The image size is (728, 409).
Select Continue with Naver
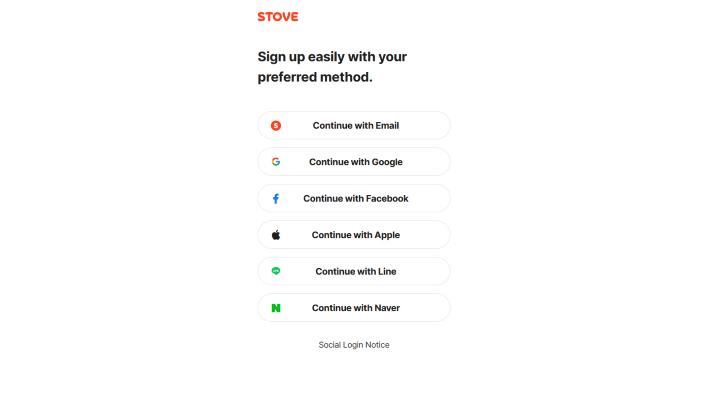pyautogui.click(x=355, y=308)
